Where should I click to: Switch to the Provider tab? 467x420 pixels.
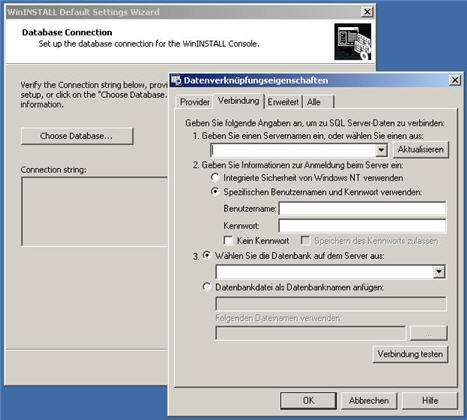pyautogui.click(x=194, y=102)
